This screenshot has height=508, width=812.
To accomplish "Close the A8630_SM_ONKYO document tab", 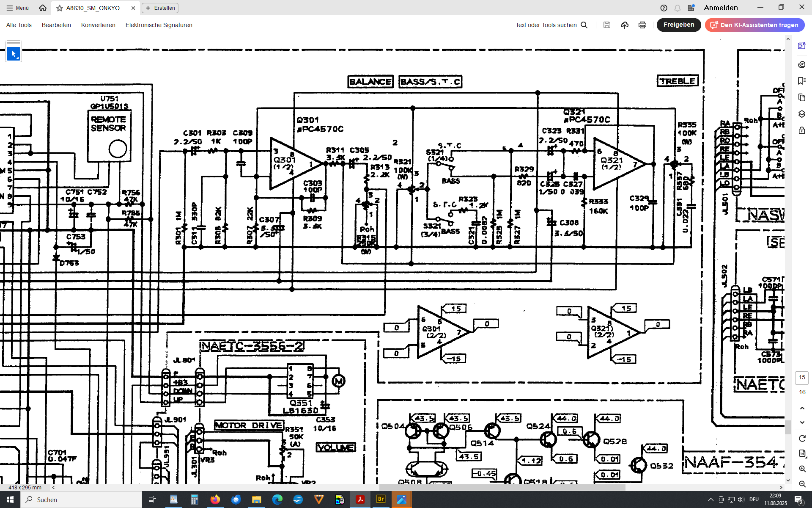I will pyautogui.click(x=133, y=8).
